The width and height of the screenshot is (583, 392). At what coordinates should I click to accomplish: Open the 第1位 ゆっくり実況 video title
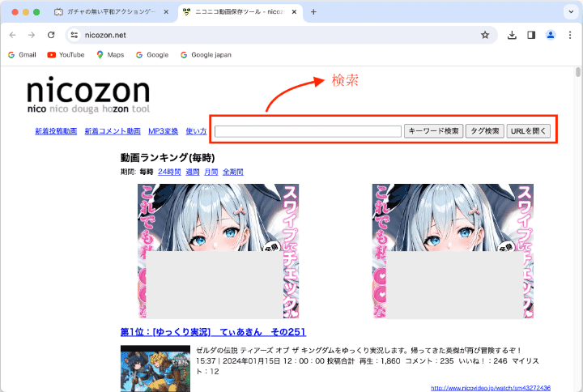click(x=213, y=332)
